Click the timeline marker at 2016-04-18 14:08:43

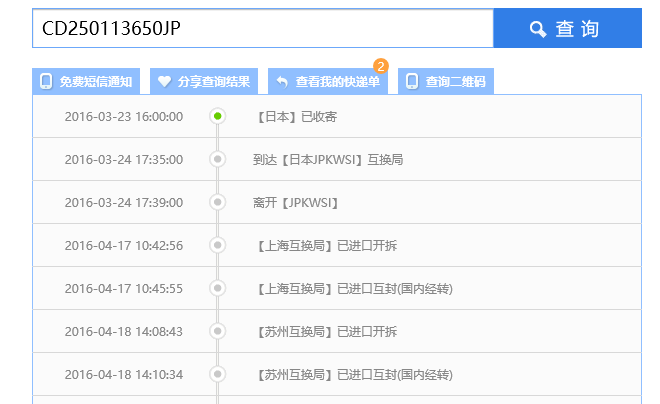pos(218,331)
